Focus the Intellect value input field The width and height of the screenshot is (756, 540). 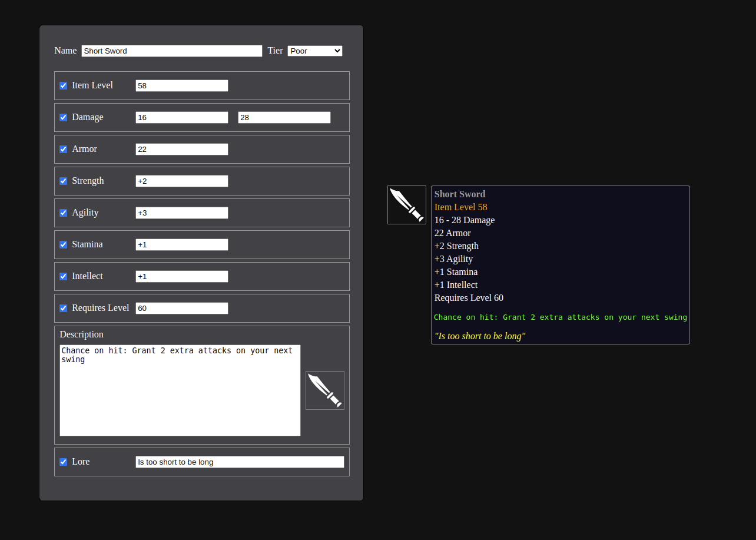point(182,277)
